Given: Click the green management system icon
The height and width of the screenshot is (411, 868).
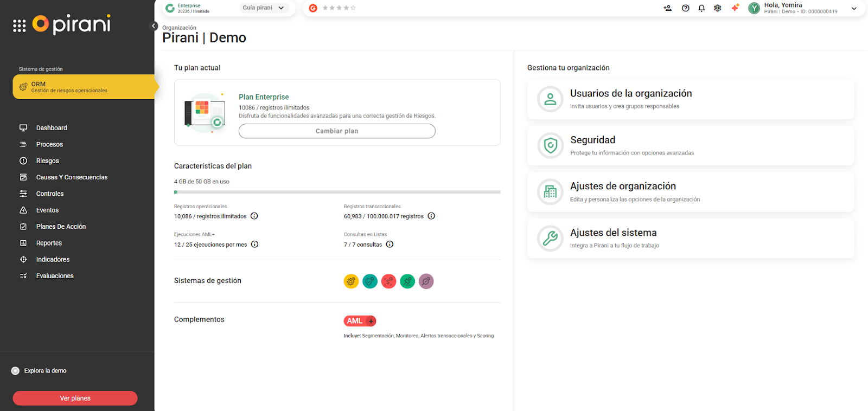Looking at the screenshot, I should pos(407,281).
